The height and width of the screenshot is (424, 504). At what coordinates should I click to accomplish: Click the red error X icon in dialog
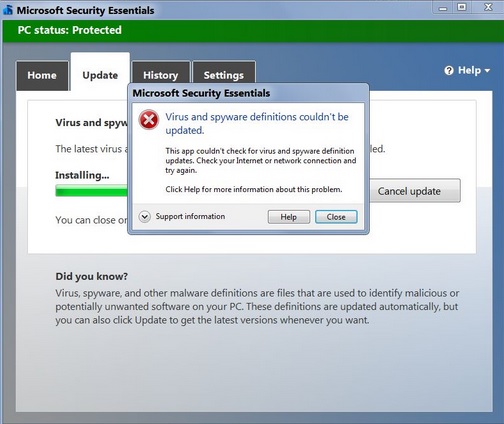pyautogui.click(x=149, y=120)
